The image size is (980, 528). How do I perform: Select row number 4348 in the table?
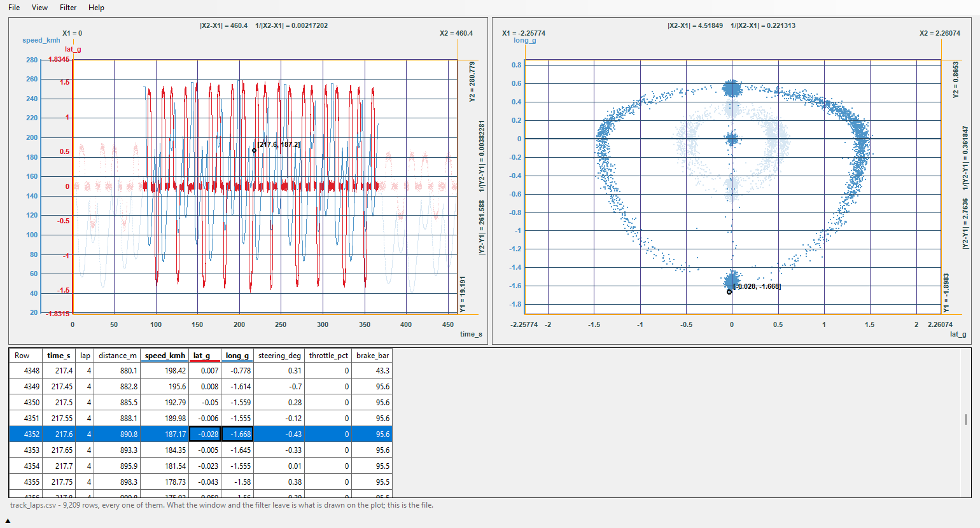point(25,371)
